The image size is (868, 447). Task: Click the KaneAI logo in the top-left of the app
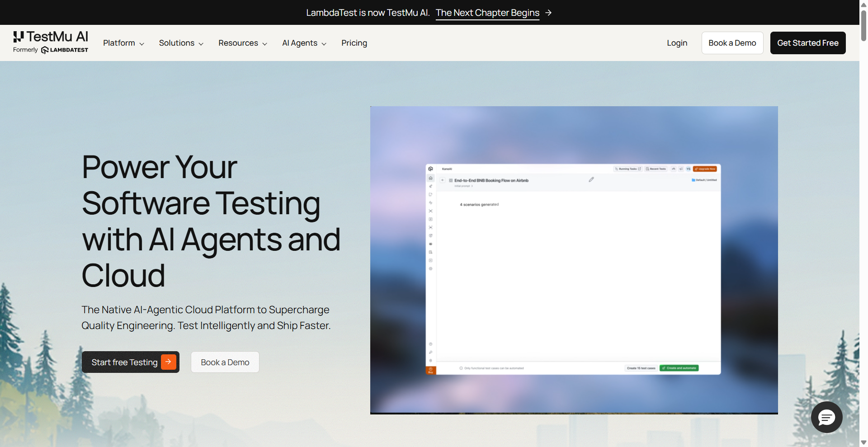430,169
